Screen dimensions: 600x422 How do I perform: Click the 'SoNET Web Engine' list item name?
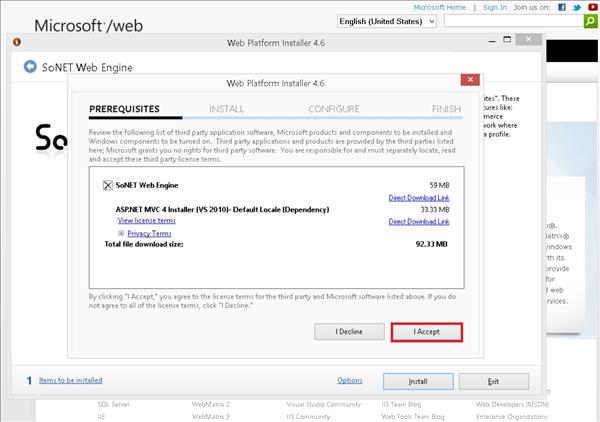click(147, 185)
